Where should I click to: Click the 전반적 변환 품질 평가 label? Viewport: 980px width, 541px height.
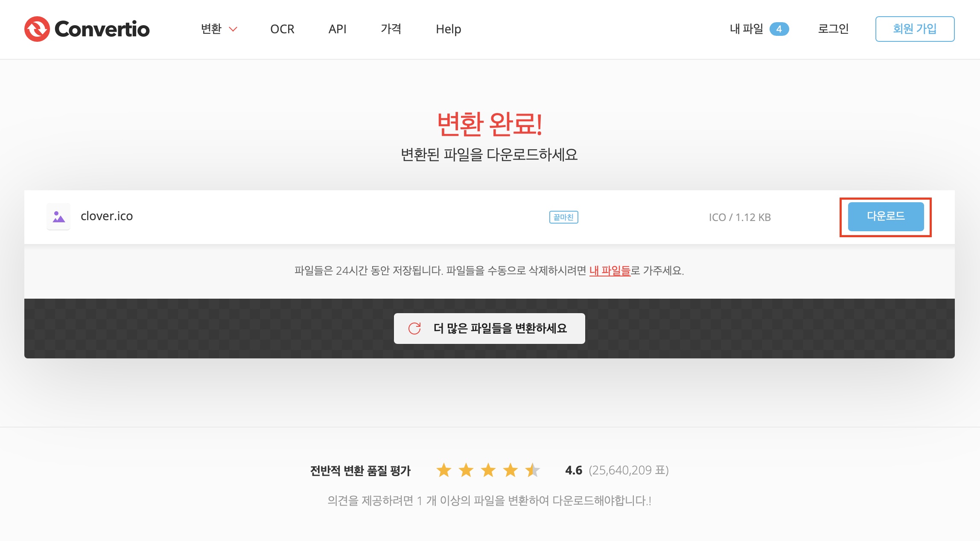360,471
